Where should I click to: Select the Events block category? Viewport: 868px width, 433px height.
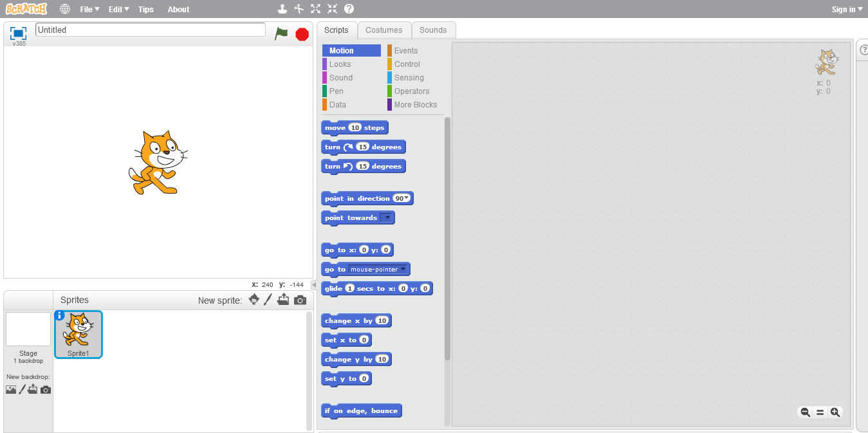[x=405, y=50]
